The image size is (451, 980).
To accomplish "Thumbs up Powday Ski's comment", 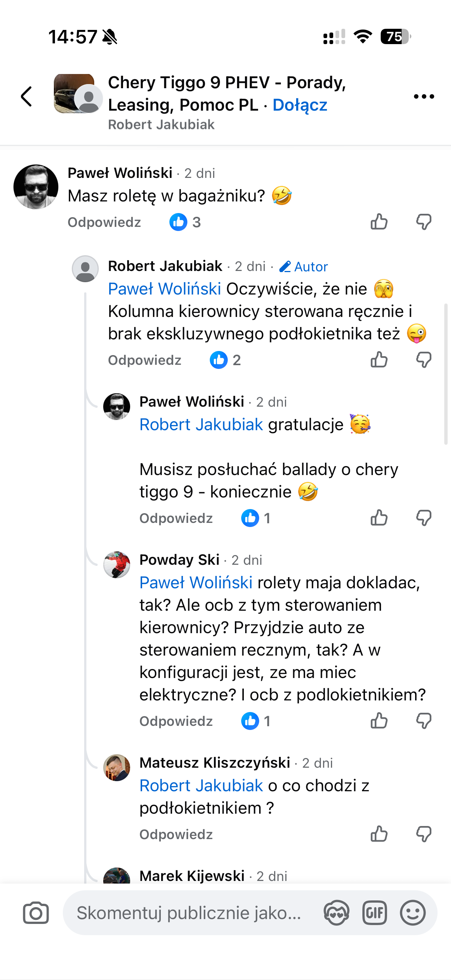I will pos(379,721).
